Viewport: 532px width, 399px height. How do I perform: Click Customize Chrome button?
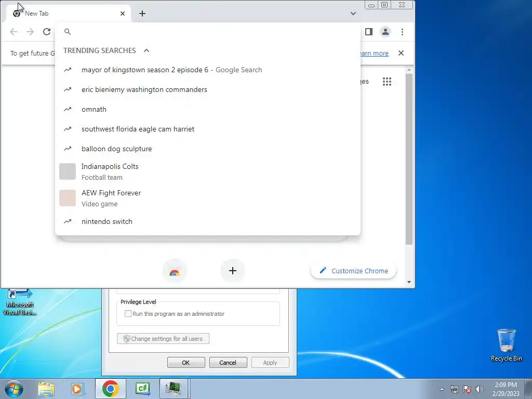(353, 271)
